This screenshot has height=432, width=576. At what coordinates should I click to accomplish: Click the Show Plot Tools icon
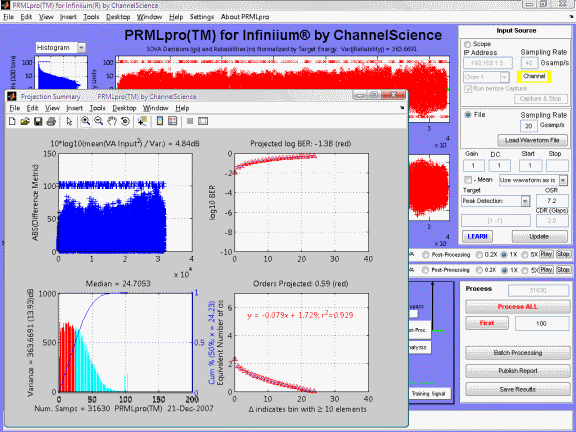tap(203, 121)
